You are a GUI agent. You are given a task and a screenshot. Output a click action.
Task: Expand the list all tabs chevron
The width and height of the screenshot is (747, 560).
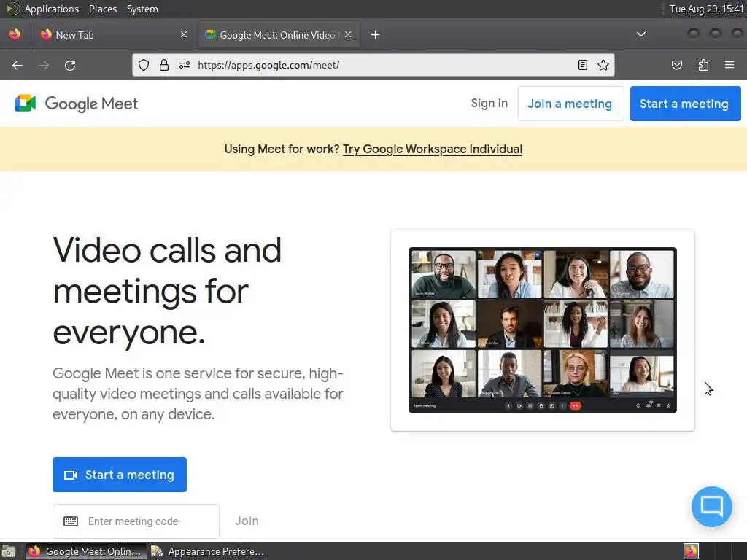click(641, 34)
